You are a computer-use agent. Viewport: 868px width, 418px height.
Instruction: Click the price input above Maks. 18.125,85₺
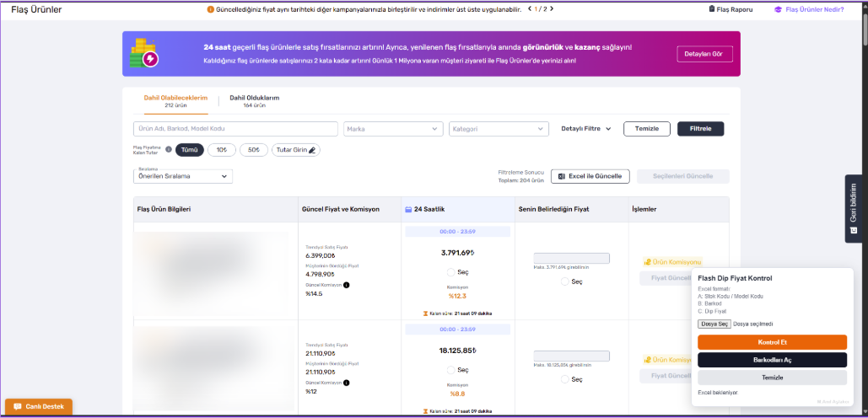point(571,356)
